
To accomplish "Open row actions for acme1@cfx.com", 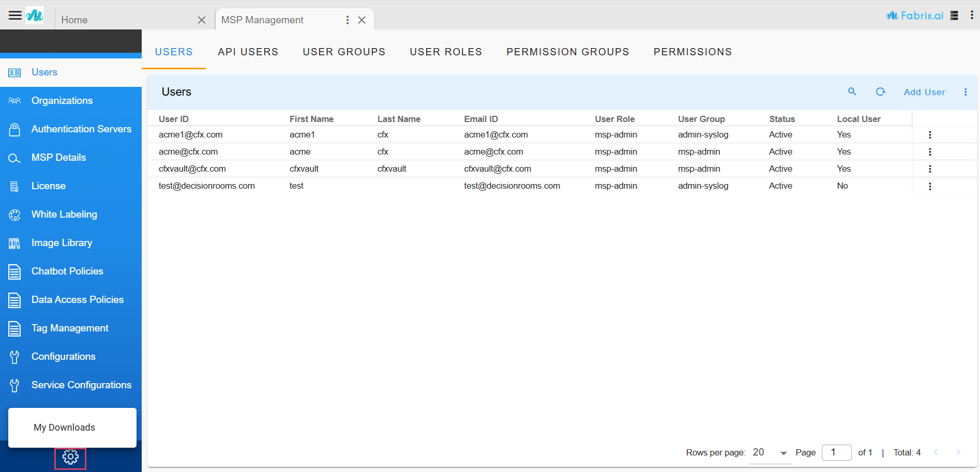I will pyautogui.click(x=929, y=135).
